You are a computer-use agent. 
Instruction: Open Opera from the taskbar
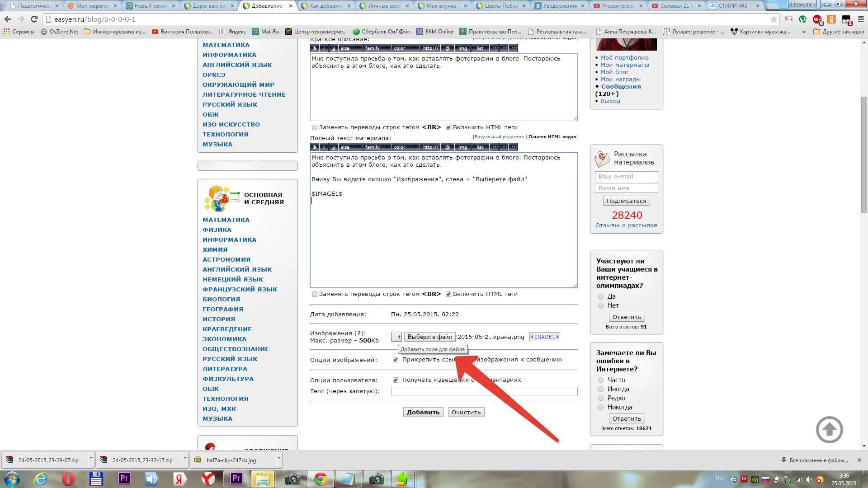[68, 479]
